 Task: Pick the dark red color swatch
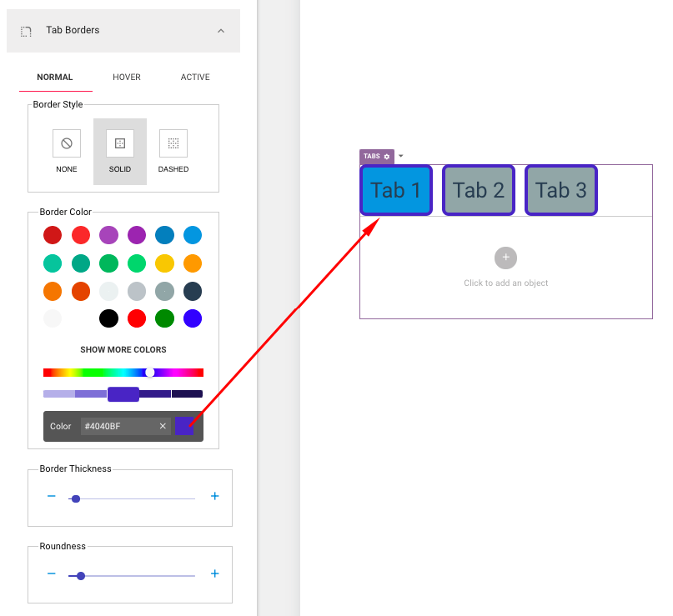(x=53, y=235)
